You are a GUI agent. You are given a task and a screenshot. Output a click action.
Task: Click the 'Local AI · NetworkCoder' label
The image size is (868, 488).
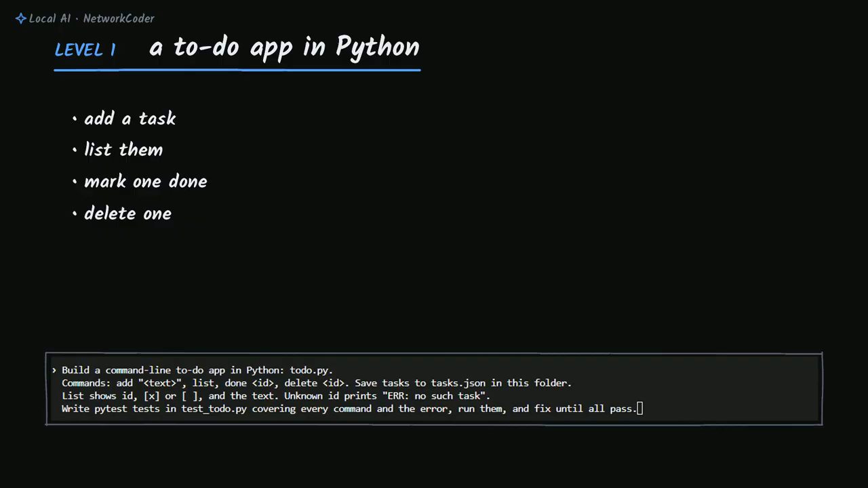(x=92, y=18)
